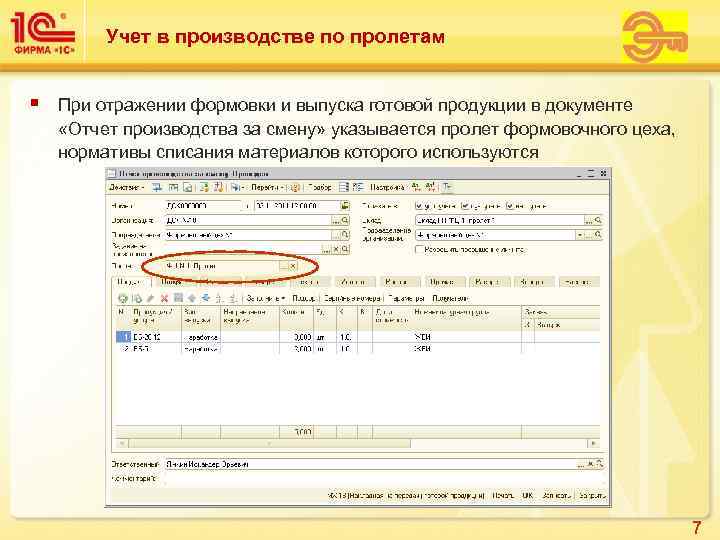Screen dimensions: 720x540
Task: Open Настройка in the top toolbar
Action: [387, 187]
